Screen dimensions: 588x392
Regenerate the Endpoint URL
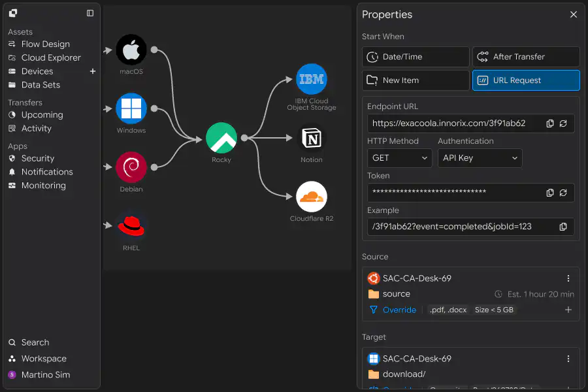[563, 123]
